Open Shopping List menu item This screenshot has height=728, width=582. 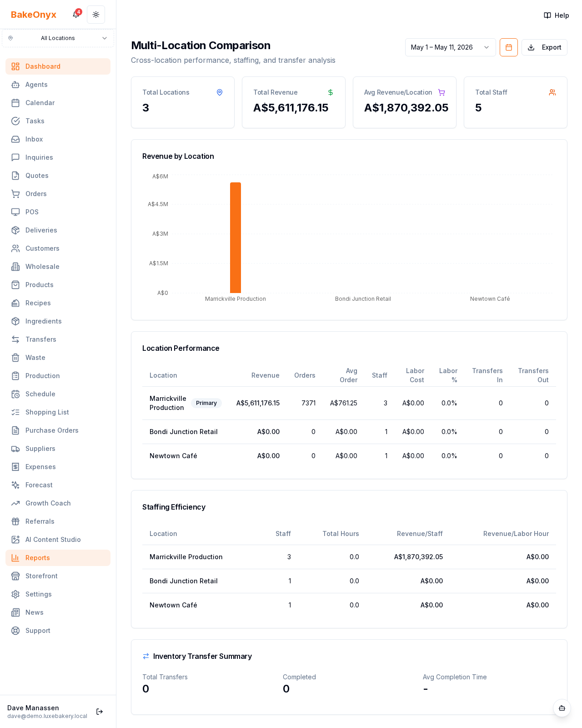58,412
